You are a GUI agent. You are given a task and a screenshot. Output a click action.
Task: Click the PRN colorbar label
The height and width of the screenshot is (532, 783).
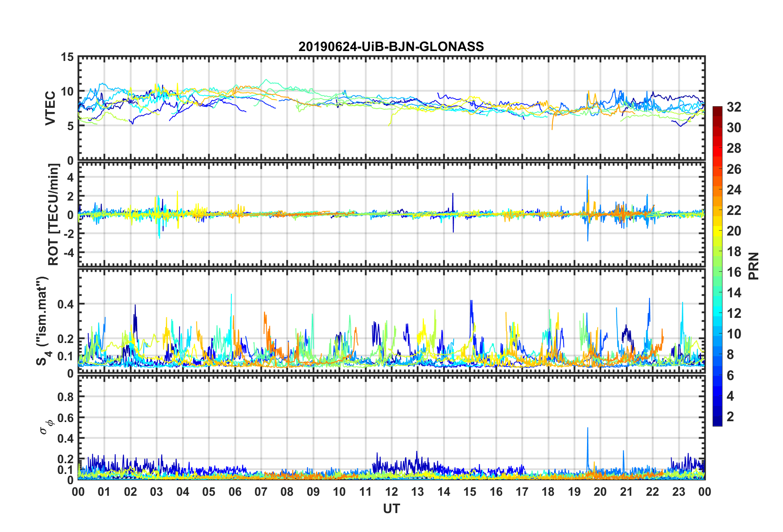pos(754,266)
